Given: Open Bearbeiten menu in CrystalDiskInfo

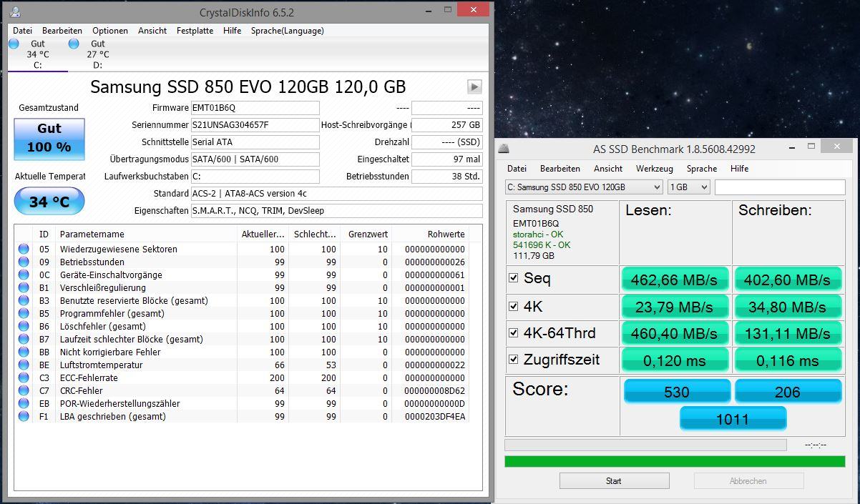Looking at the screenshot, I should click(x=62, y=31).
